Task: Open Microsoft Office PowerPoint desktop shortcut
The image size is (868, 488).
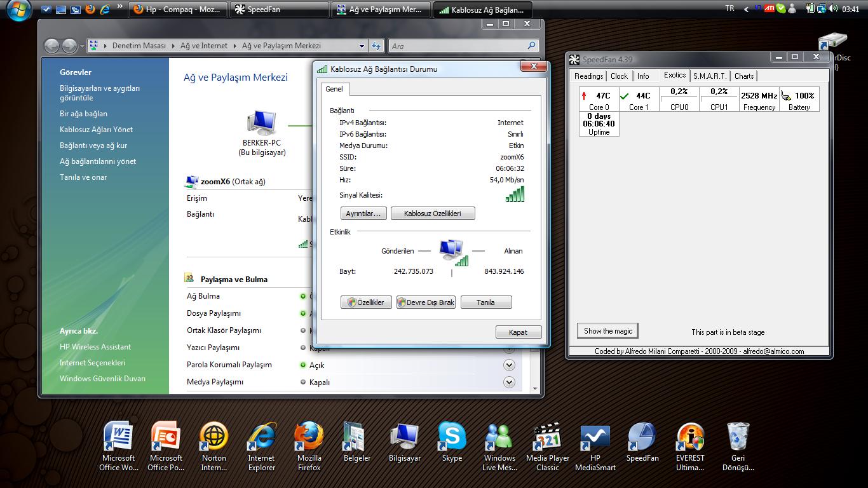Action: pyautogui.click(x=166, y=446)
